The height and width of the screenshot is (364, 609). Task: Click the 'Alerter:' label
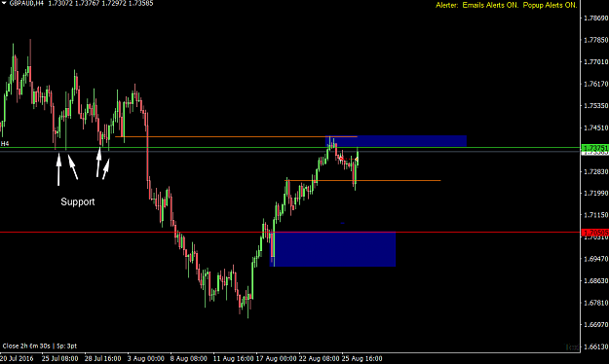coord(447,6)
